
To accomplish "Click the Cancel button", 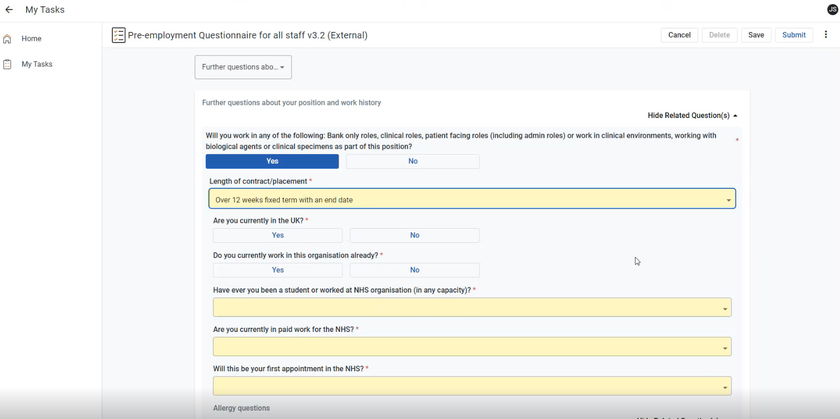I will coord(679,35).
